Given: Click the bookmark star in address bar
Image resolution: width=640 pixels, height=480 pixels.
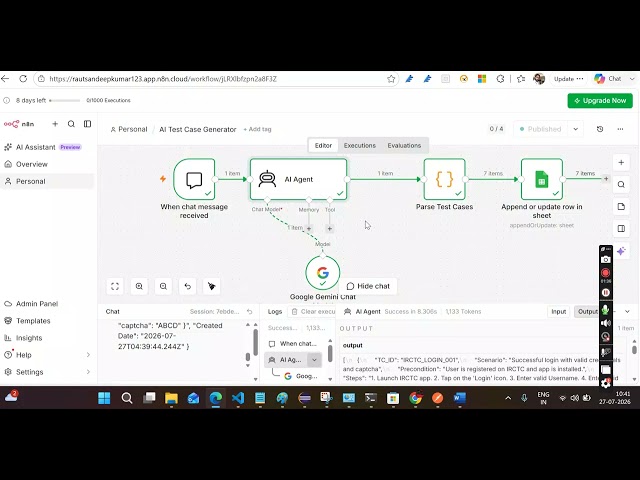Looking at the screenshot, I should 391,79.
